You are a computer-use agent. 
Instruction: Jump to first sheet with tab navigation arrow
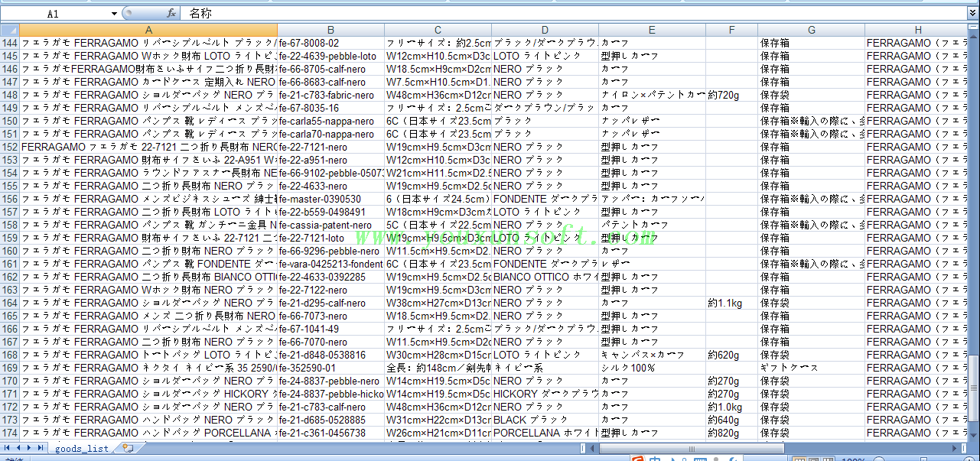8,448
